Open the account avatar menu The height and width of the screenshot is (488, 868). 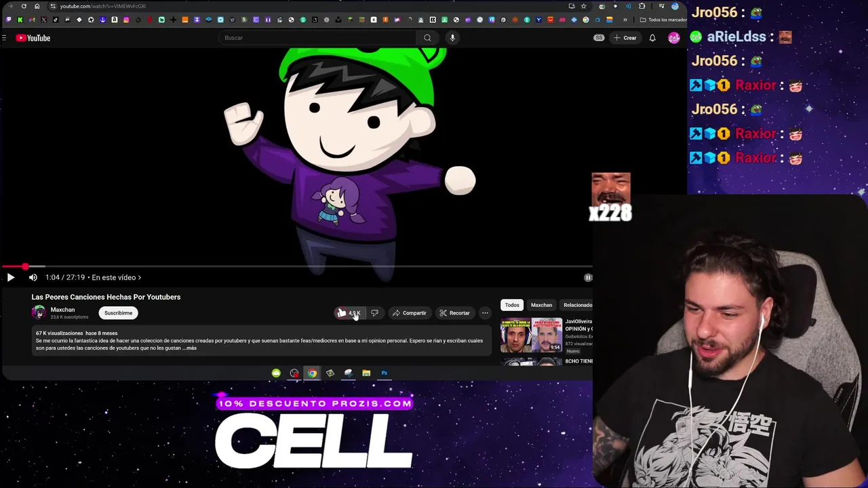click(x=673, y=38)
